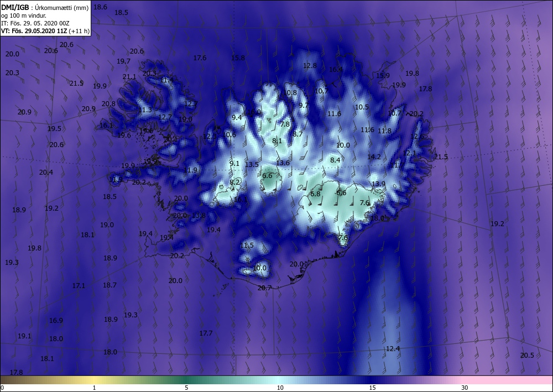Click the 9.7 map value
The height and width of the screenshot is (392, 553).
point(304,106)
